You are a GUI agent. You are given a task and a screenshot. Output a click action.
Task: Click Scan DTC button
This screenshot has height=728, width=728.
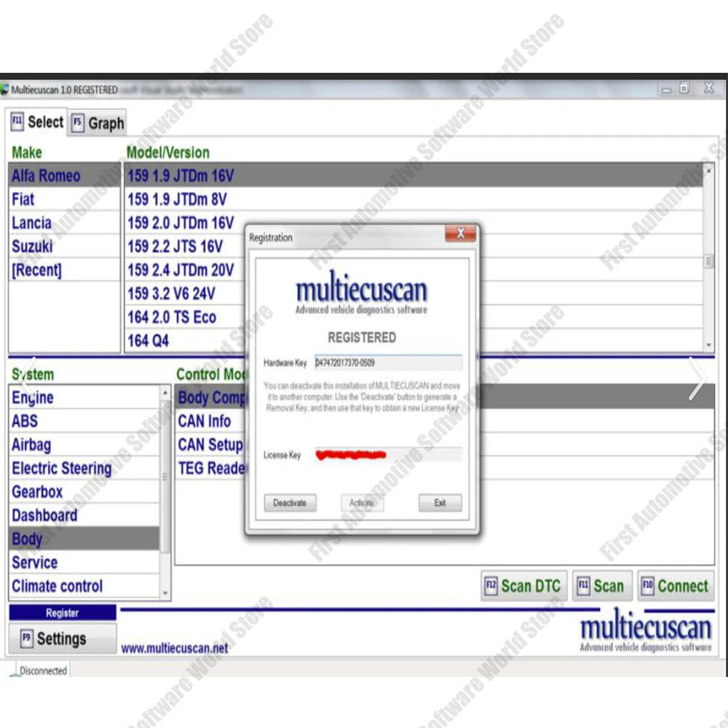(523, 586)
